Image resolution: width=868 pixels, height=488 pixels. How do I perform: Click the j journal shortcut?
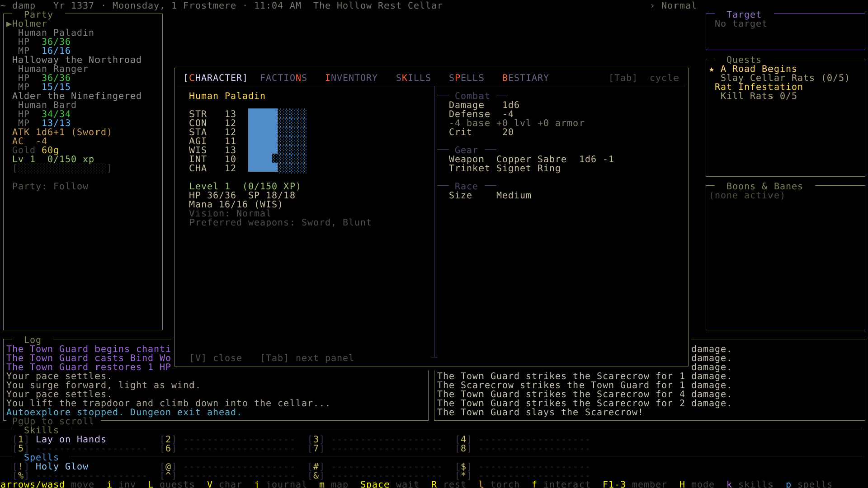(280, 484)
